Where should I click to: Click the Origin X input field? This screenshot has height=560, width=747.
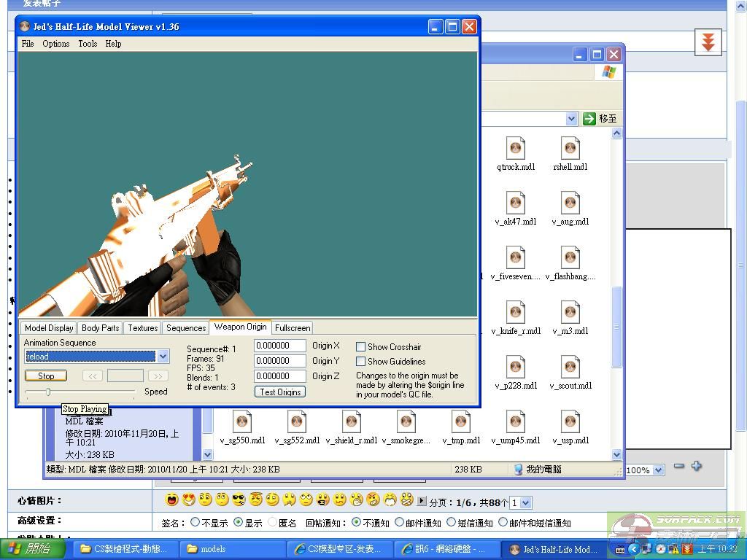[x=280, y=346]
